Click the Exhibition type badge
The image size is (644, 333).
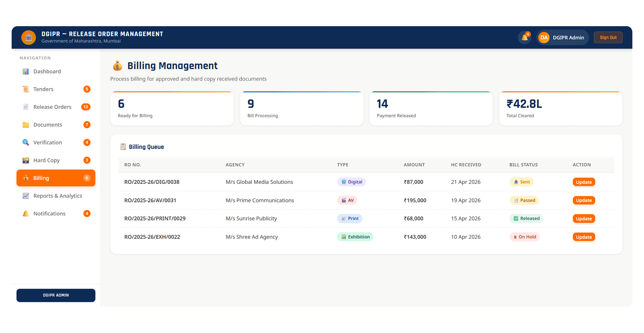pos(355,237)
